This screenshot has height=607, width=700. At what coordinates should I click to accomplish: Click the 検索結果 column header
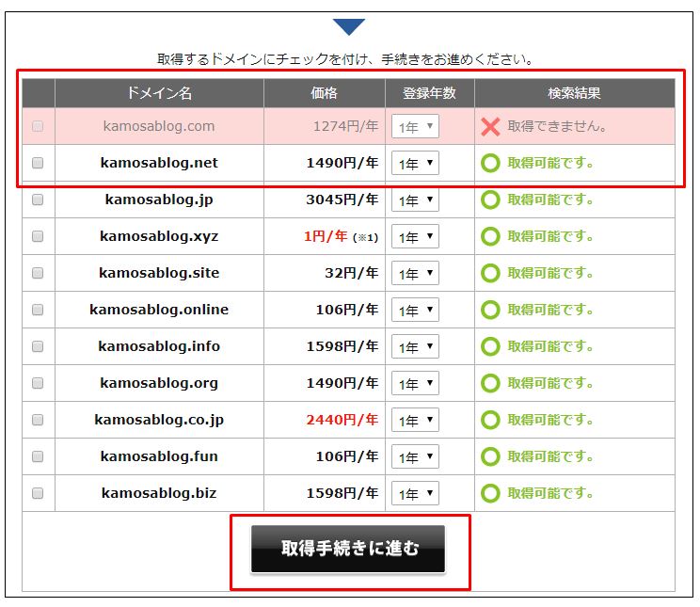tap(574, 93)
